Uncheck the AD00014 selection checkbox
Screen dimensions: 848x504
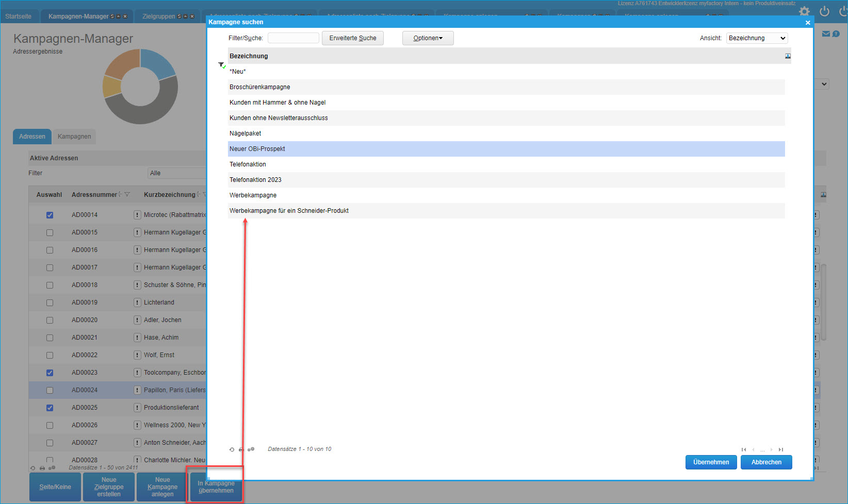click(50, 215)
